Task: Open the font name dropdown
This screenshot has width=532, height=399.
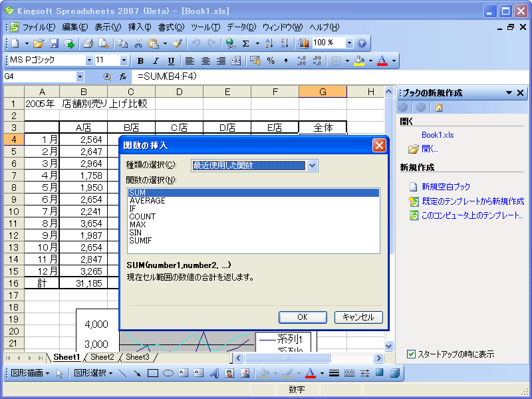Action: (x=89, y=61)
